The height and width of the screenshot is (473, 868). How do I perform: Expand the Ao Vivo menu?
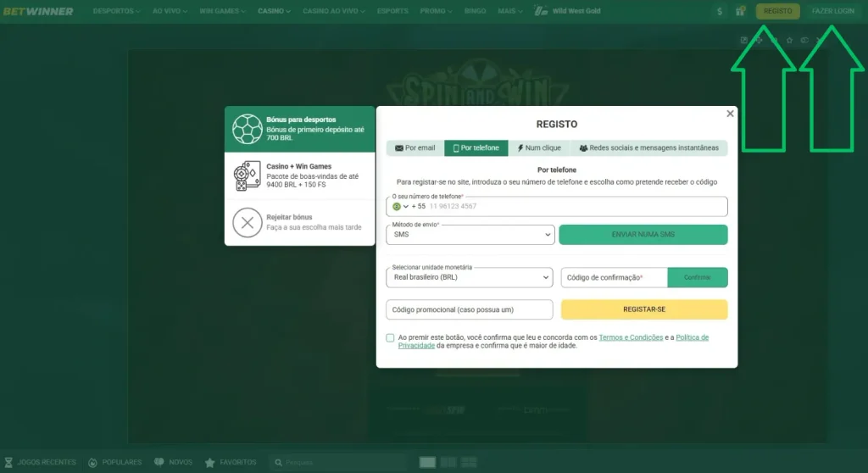point(170,11)
